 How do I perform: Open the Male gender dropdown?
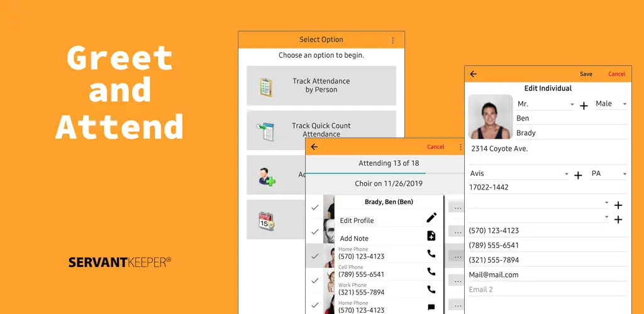coord(611,104)
